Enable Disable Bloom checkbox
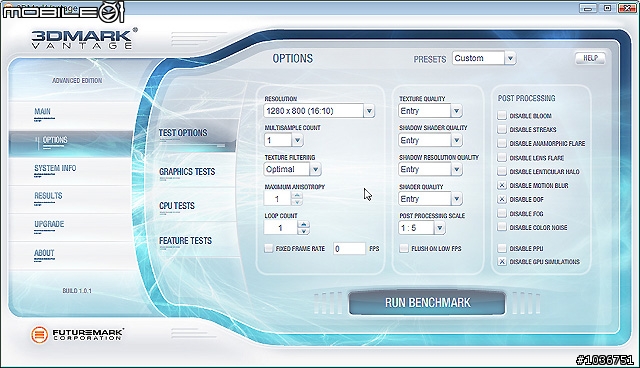Viewport: 640px width, 368px height. pos(502,115)
